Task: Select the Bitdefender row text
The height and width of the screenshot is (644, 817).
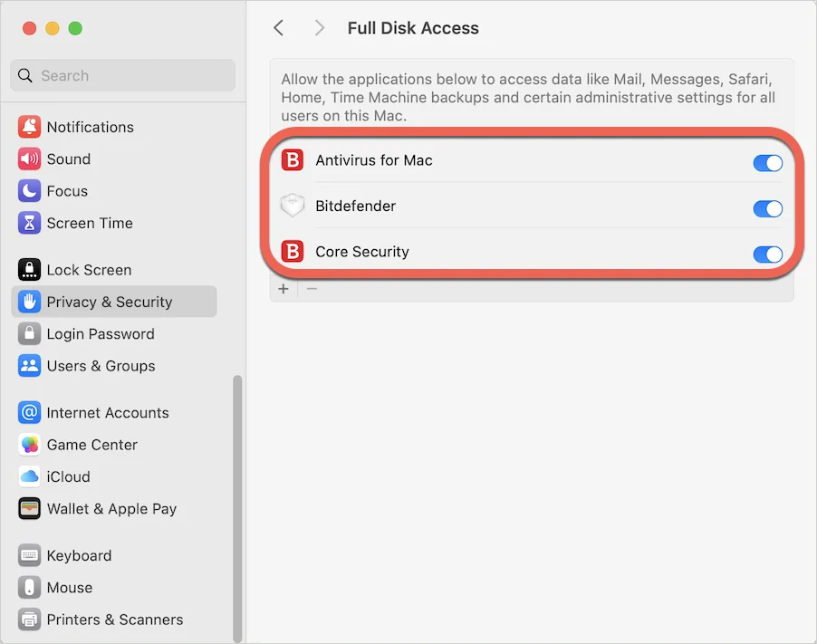Action: click(356, 206)
